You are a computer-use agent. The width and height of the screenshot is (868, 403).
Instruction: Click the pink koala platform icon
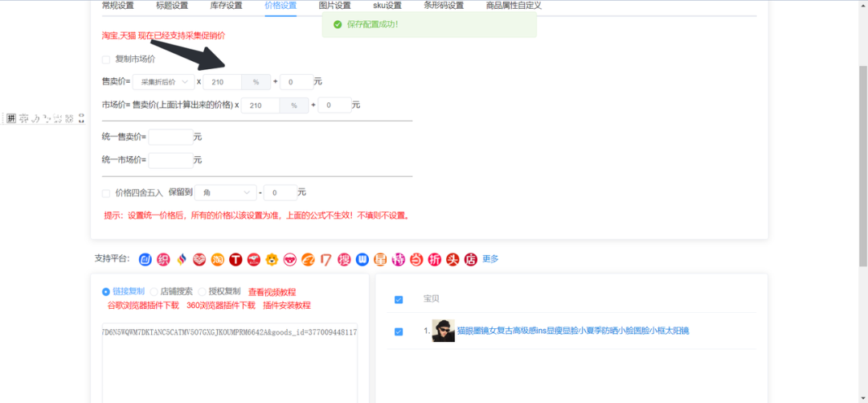coord(290,259)
